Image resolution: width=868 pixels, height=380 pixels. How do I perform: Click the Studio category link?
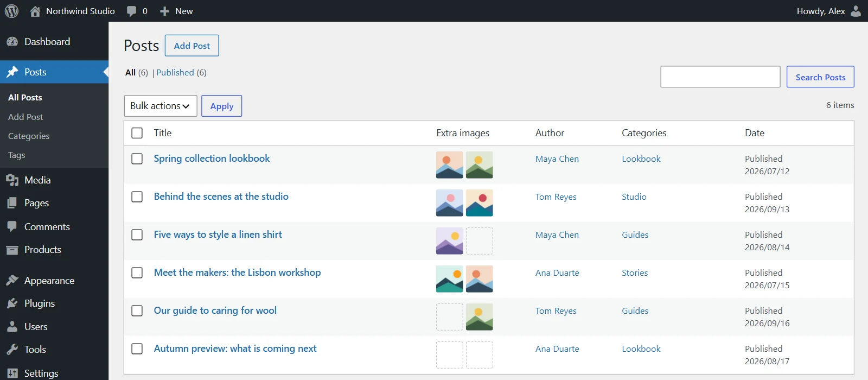tap(634, 197)
